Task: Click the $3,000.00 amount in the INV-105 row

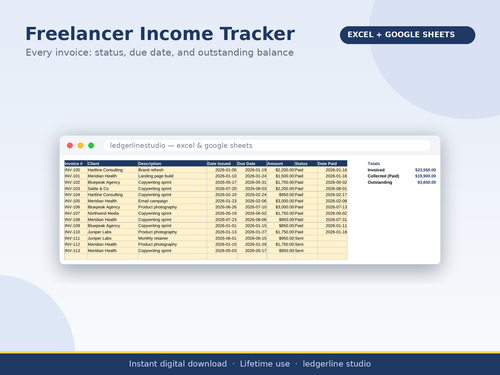Action: (x=280, y=201)
